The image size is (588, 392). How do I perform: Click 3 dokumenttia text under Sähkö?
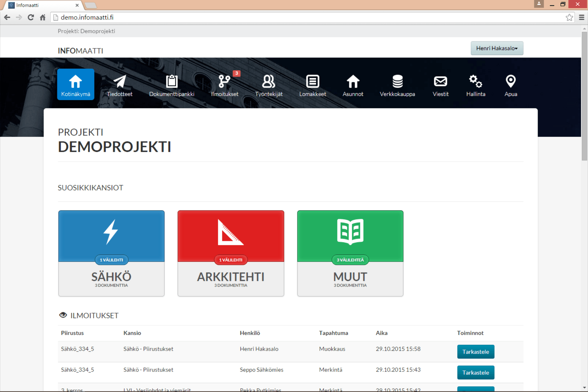pos(111,285)
